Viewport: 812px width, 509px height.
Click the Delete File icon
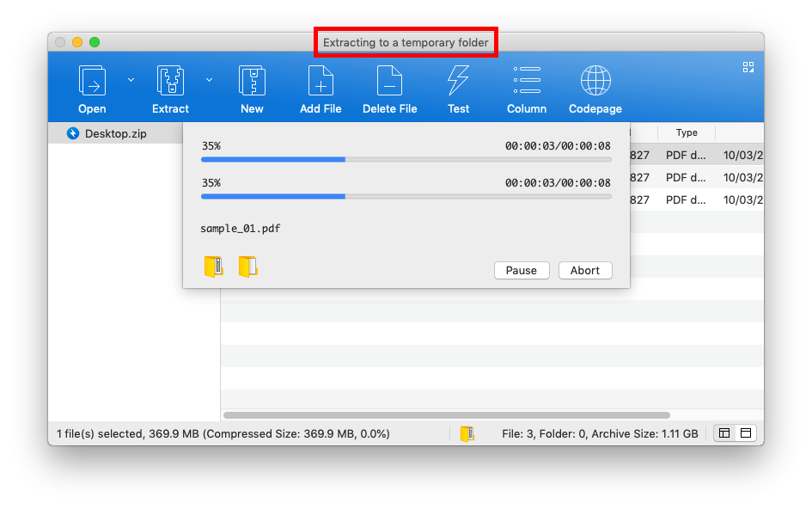pos(389,81)
